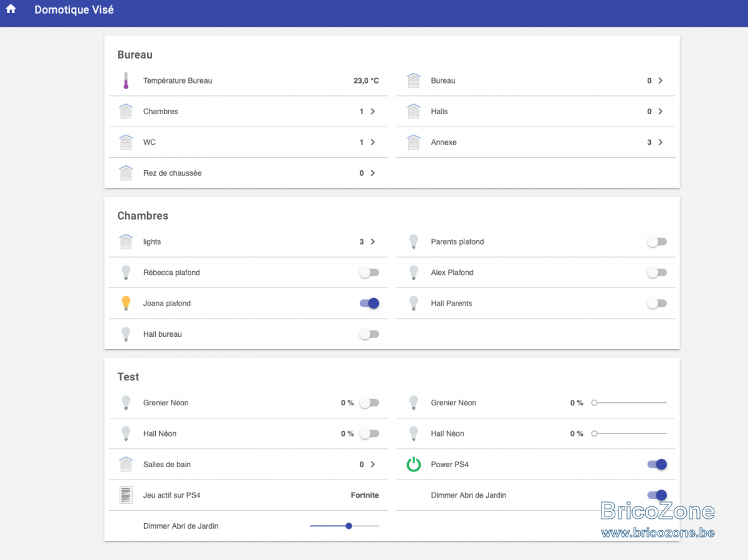748x560 pixels.
Task: Click the yellow bulb icon for Joana plafond
Action: pos(126,303)
